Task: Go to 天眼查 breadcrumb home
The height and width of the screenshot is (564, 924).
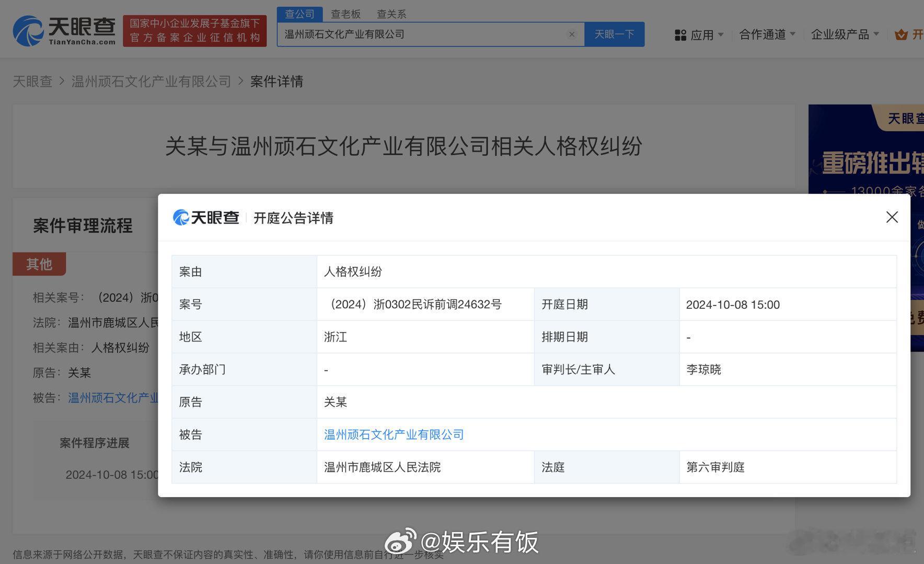Action: [x=32, y=81]
